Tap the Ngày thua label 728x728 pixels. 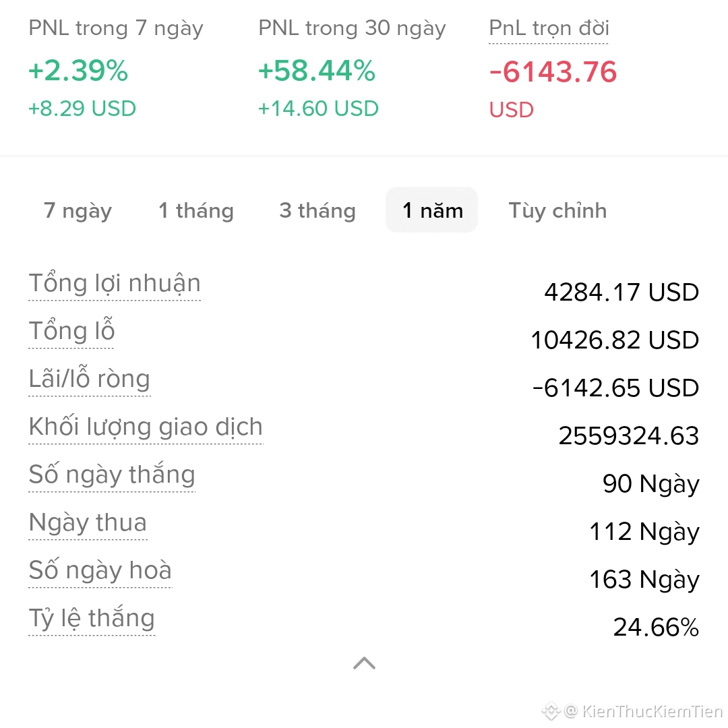click(88, 523)
